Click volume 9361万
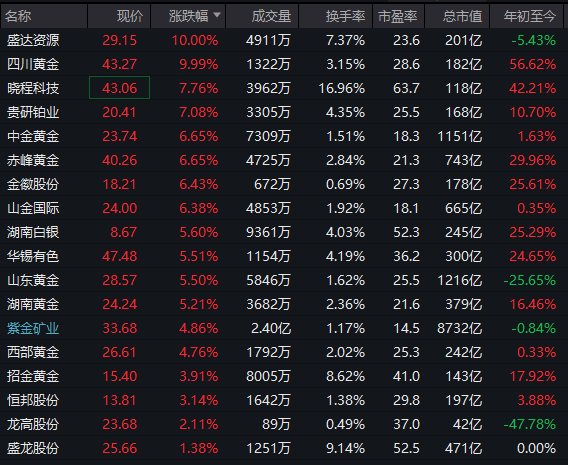 pyautogui.click(x=268, y=232)
